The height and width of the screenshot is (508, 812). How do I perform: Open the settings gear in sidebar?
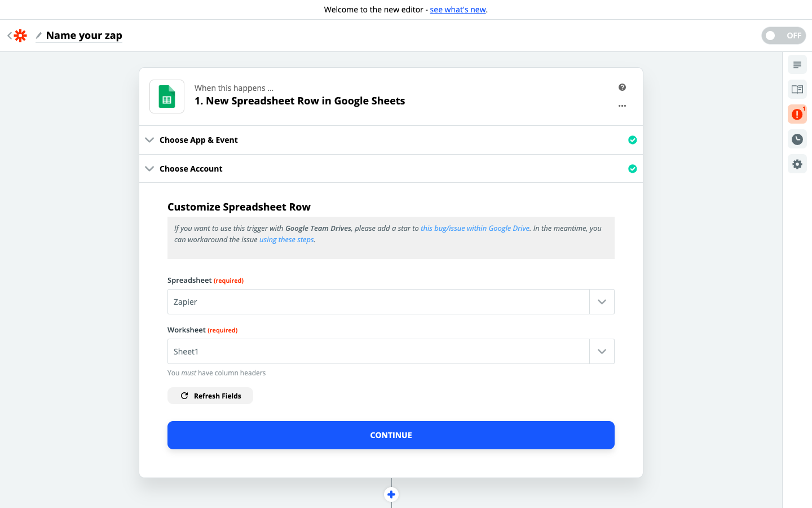pos(797,164)
